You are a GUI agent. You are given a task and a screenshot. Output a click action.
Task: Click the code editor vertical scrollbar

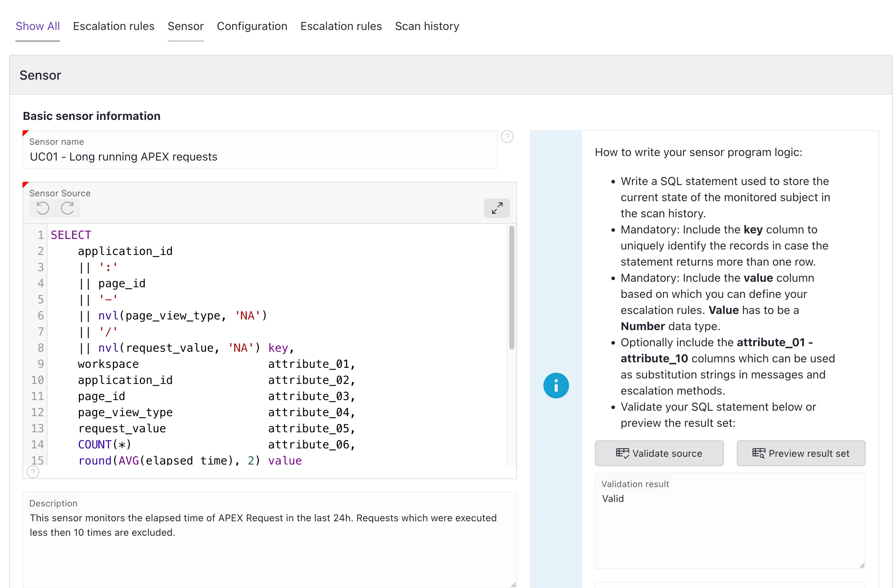511,288
